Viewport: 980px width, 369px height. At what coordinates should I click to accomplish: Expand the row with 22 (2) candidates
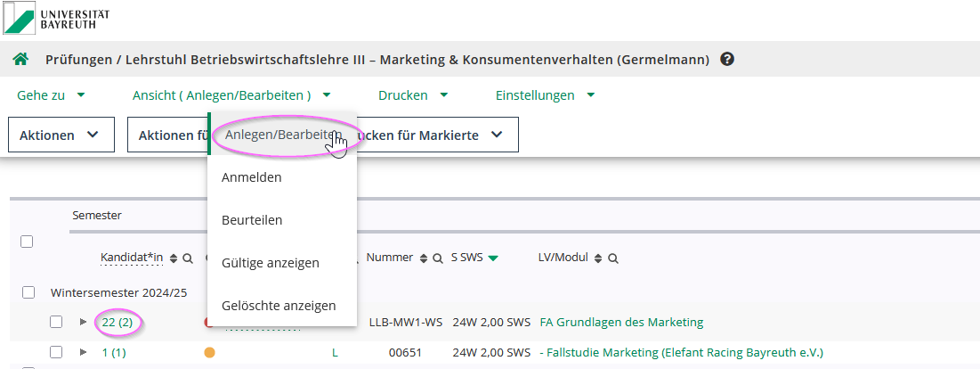84,322
